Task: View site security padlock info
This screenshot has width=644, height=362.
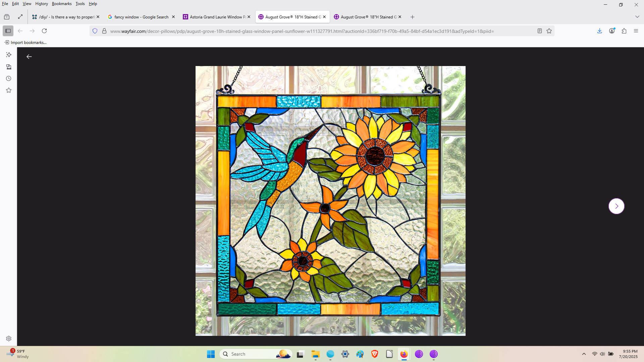Action: 104,31
